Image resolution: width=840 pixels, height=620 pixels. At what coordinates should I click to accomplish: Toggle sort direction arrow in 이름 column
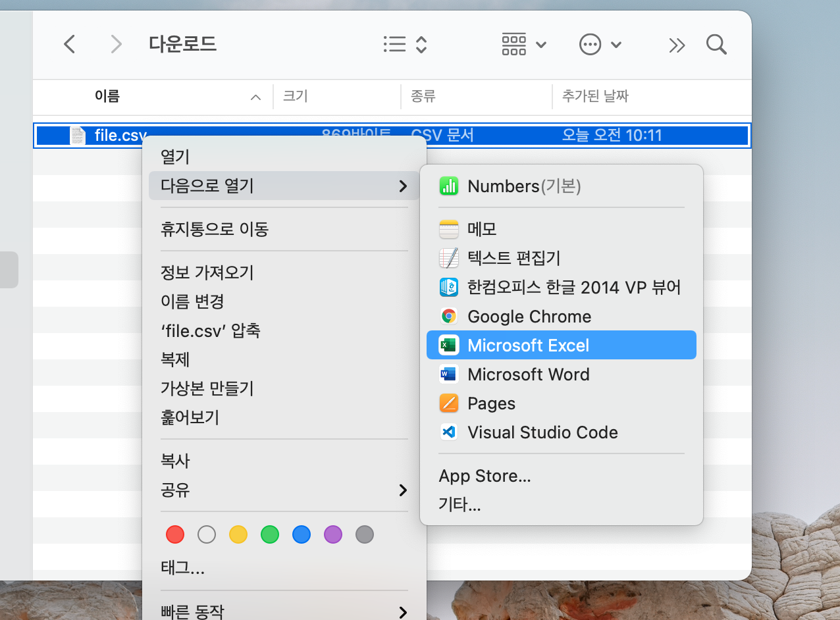tap(255, 97)
